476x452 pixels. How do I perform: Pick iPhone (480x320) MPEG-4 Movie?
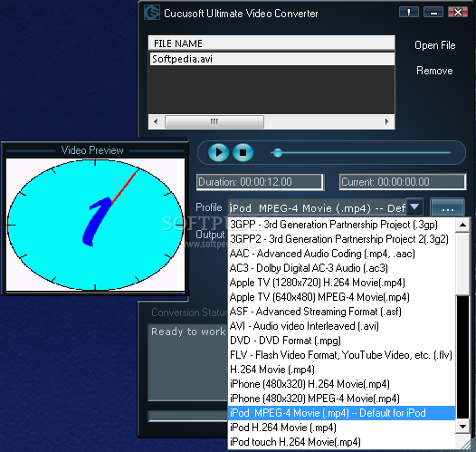(341, 399)
